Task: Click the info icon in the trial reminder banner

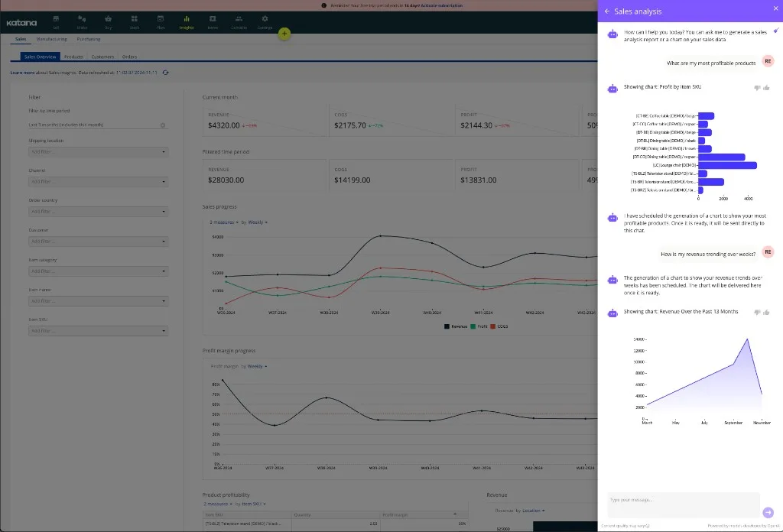Action: click(324, 5)
